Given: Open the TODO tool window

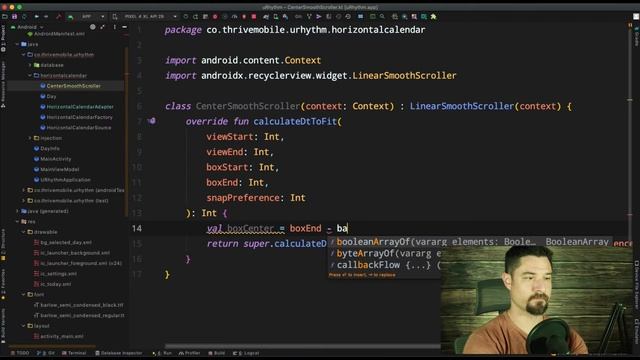Looking at the screenshot, I should click(x=20, y=353).
